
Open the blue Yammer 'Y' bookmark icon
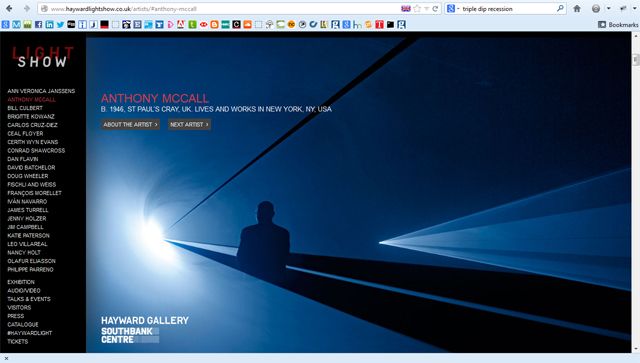pyautogui.click(x=159, y=24)
